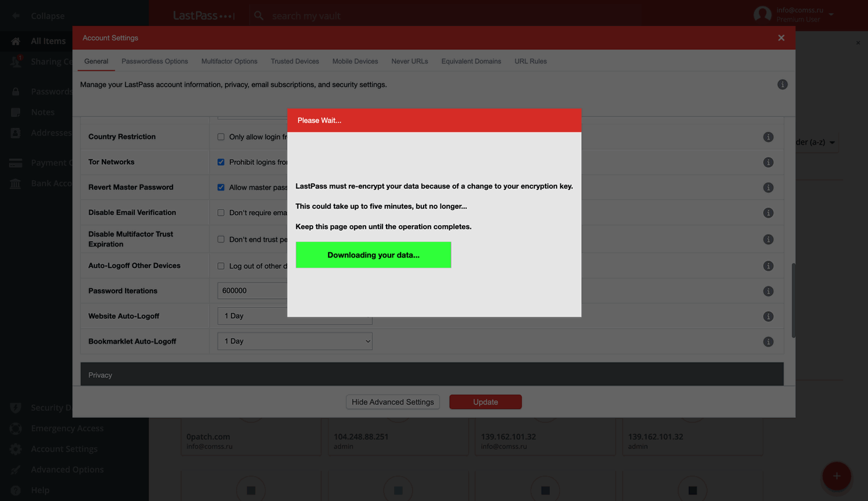Click info icon beside the settings description
This screenshot has width=868, height=501.
(x=782, y=84)
